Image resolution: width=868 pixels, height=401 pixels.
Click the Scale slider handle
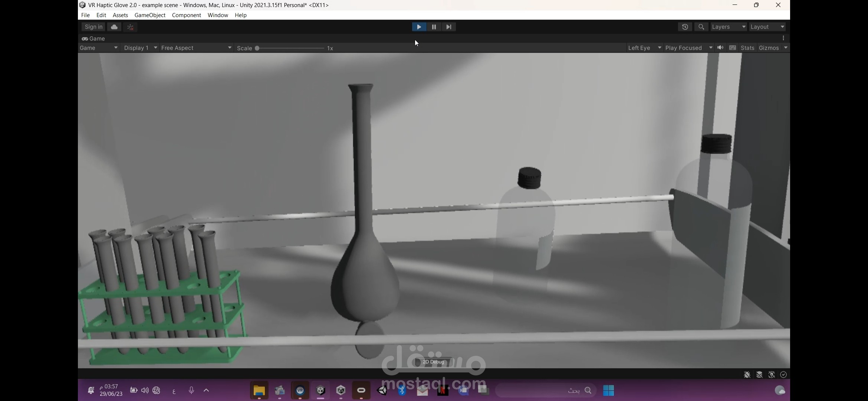[257, 48]
